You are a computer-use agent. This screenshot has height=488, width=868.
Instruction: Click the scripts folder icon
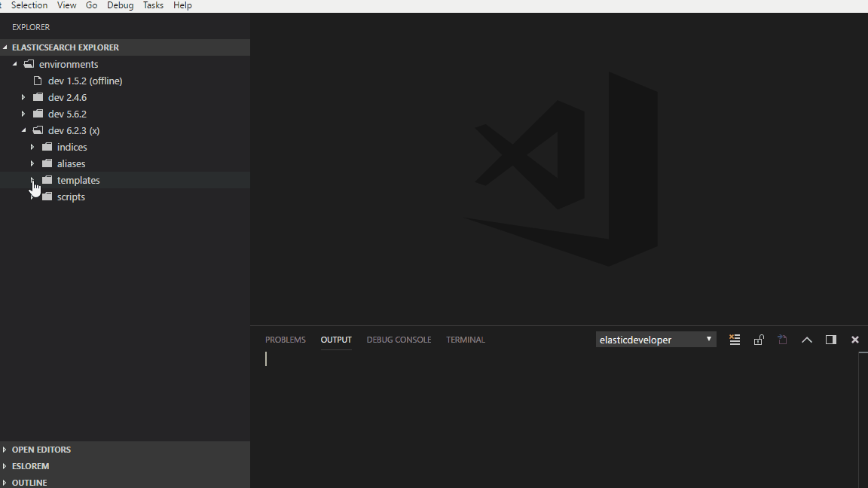[47, 197]
